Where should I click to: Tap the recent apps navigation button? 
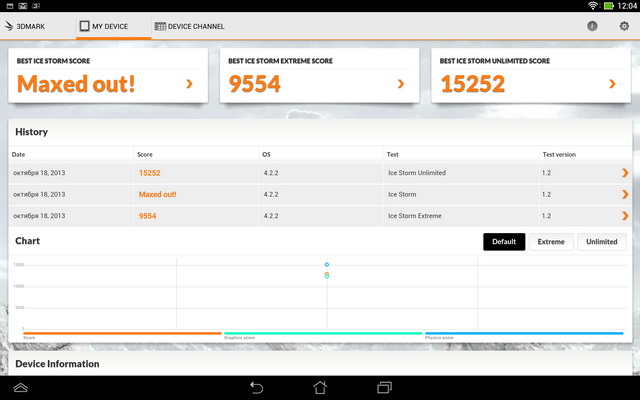point(384,387)
